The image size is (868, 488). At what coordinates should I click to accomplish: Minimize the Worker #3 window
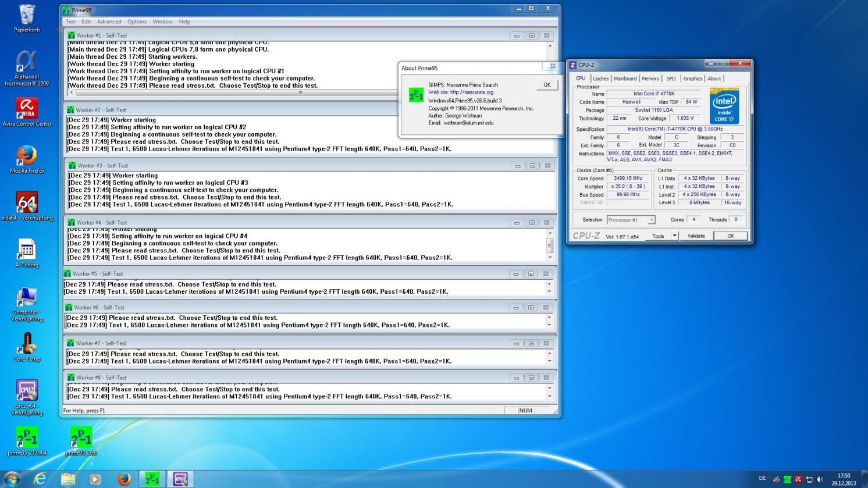[x=517, y=166]
